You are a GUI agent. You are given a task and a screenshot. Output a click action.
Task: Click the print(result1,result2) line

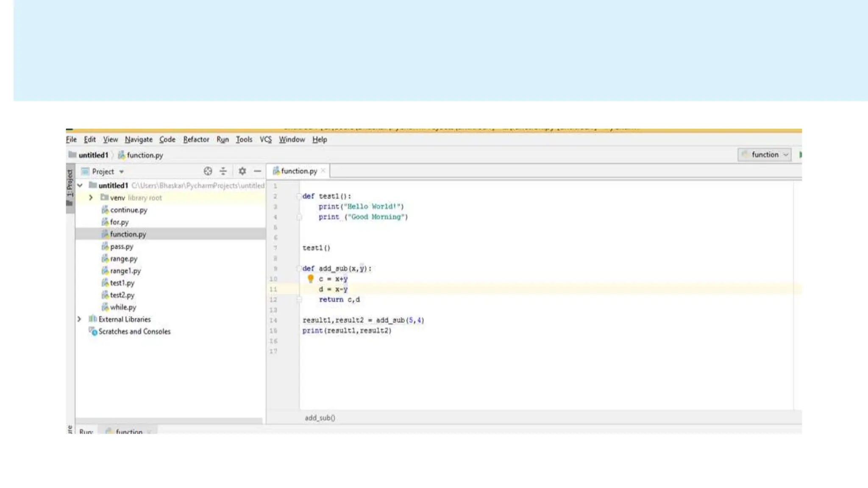click(x=347, y=330)
